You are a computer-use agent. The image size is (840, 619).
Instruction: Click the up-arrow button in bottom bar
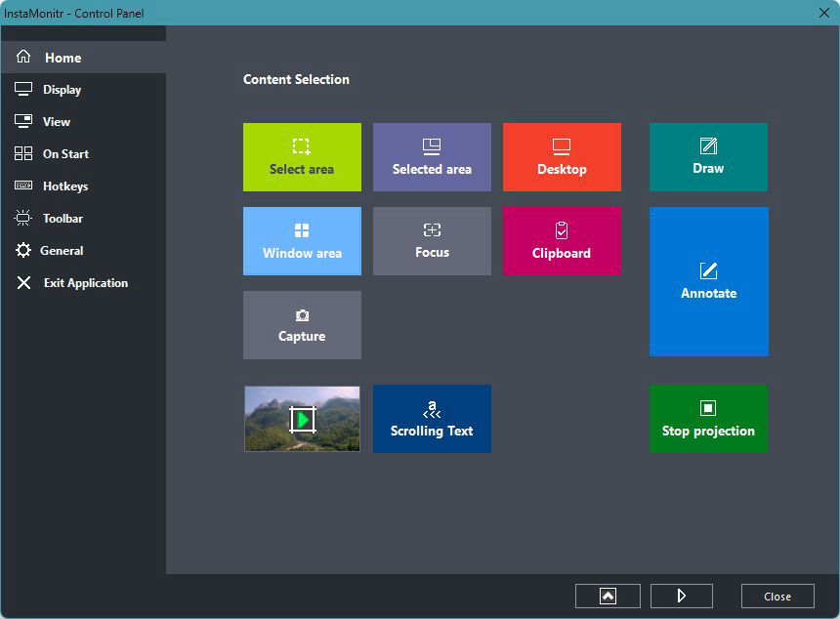(x=608, y=596)
